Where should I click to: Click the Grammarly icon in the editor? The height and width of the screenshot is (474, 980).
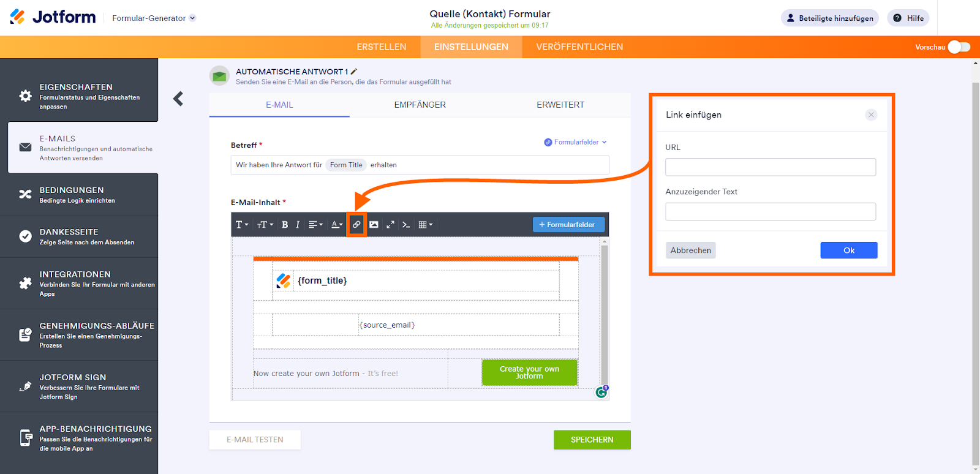(601, 392)
